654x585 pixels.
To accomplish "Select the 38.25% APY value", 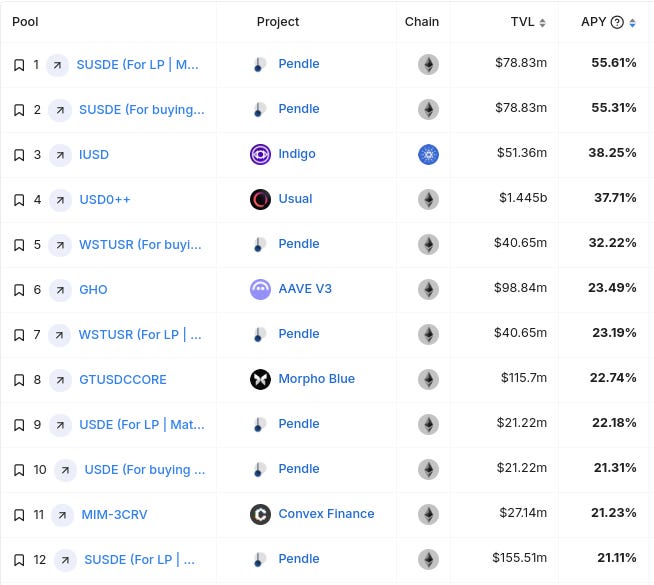I will tap(612, 153).
